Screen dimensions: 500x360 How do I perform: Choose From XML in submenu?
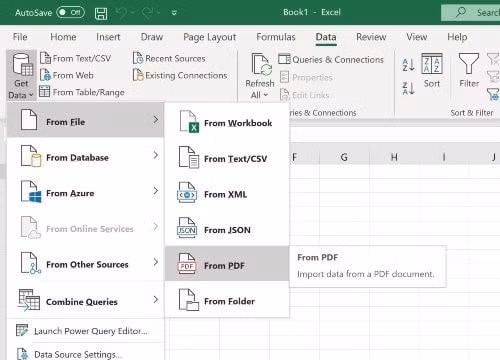tap(227, 193)
